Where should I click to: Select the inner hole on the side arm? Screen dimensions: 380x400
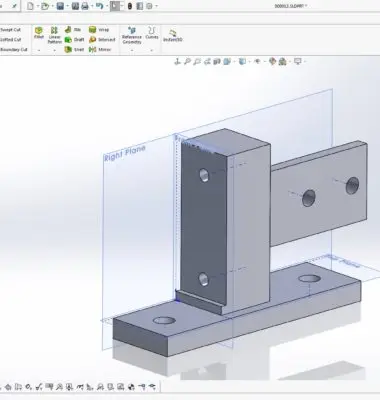[309, 198]
